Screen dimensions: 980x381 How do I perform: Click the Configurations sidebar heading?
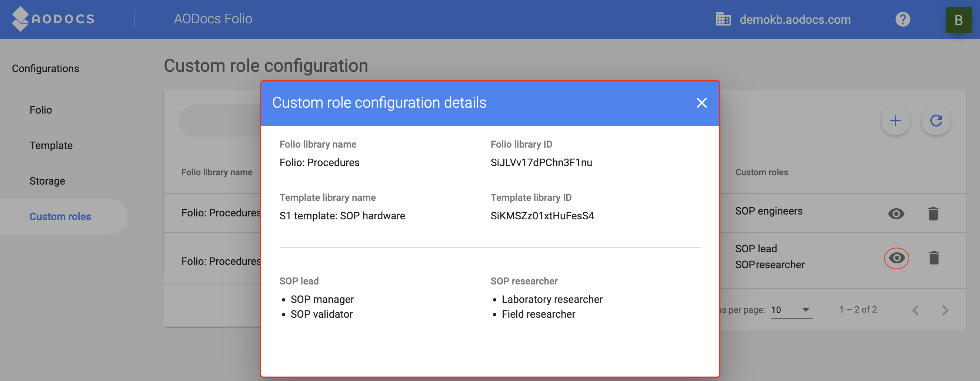coord(45,69)
